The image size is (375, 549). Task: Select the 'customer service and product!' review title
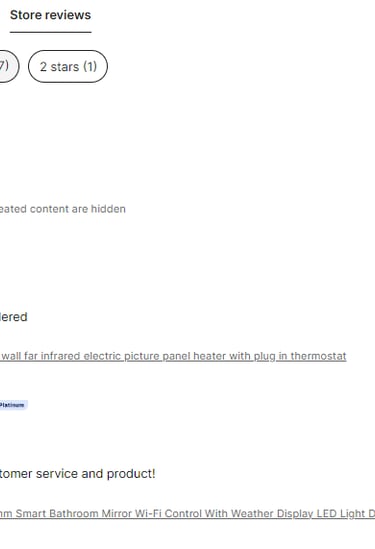click(77, 474)
